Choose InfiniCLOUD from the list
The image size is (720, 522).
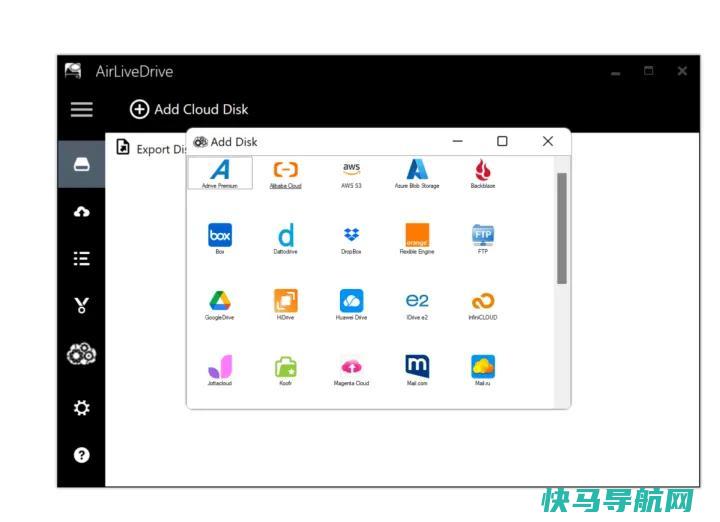pos(483,306)
